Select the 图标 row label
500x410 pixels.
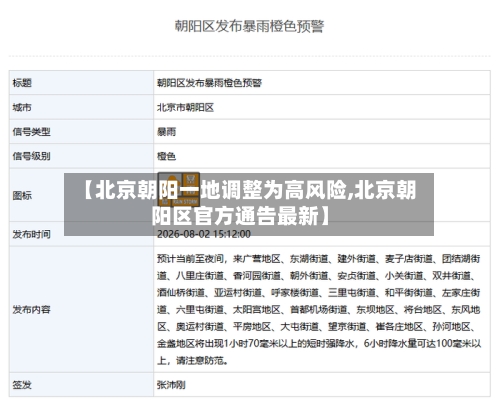coord(22,195)
